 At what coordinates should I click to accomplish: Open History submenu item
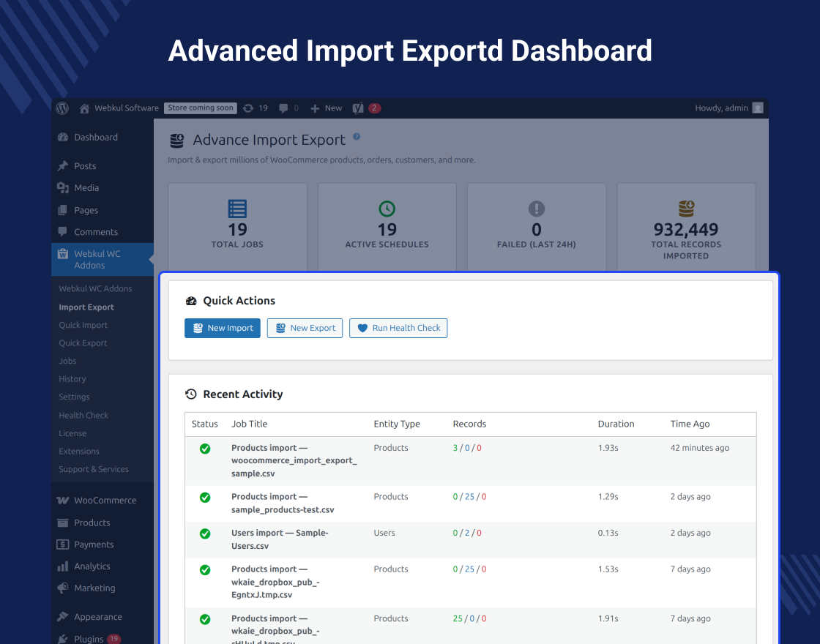[72, 379]
